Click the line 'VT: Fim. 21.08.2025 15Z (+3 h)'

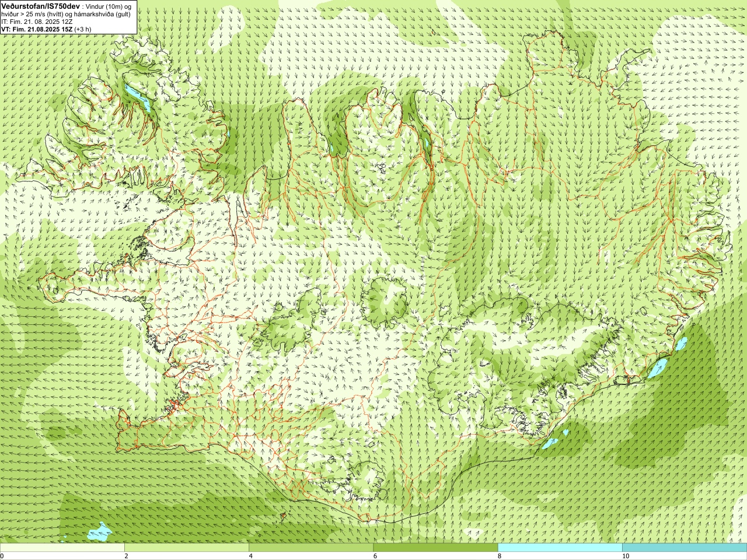click(46, 29)
